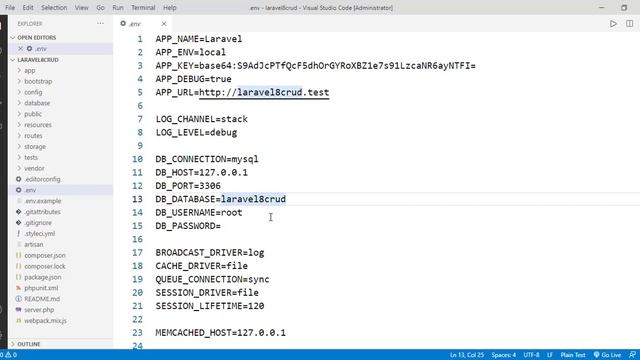Close .env in Open Editors list
Image resolution: width=640 pixels, height=360 pixels.
20,49
